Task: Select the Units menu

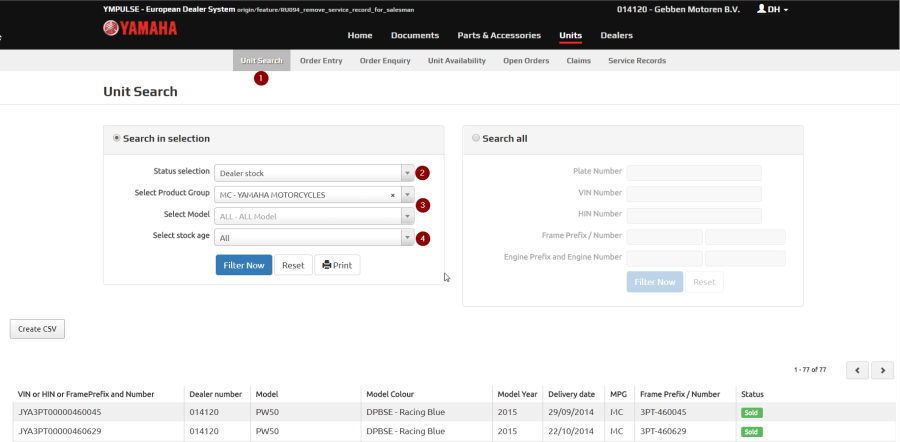Action: click(x=571, y=36)
